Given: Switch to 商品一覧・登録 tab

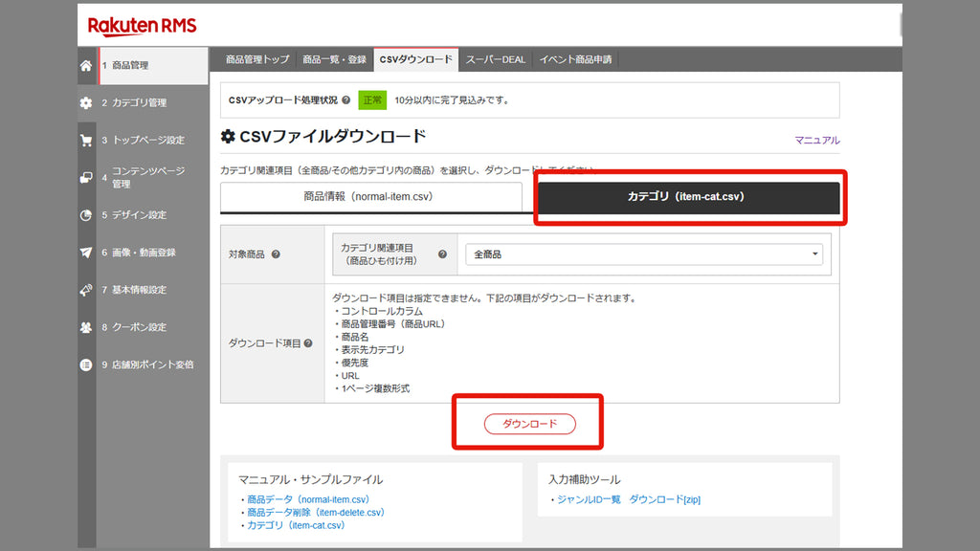Looking at the screenshot, I should point(334,59).
